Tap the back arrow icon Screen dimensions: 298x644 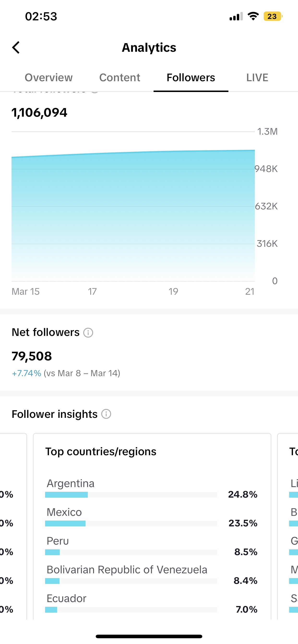[16, 47]
